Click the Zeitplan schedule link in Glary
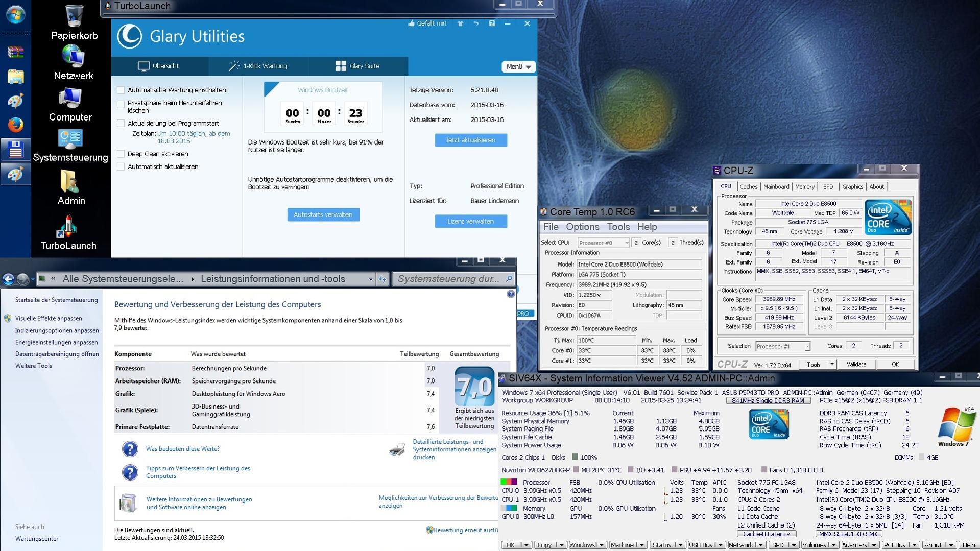This screenshot has height=551, width=980. 194,137
